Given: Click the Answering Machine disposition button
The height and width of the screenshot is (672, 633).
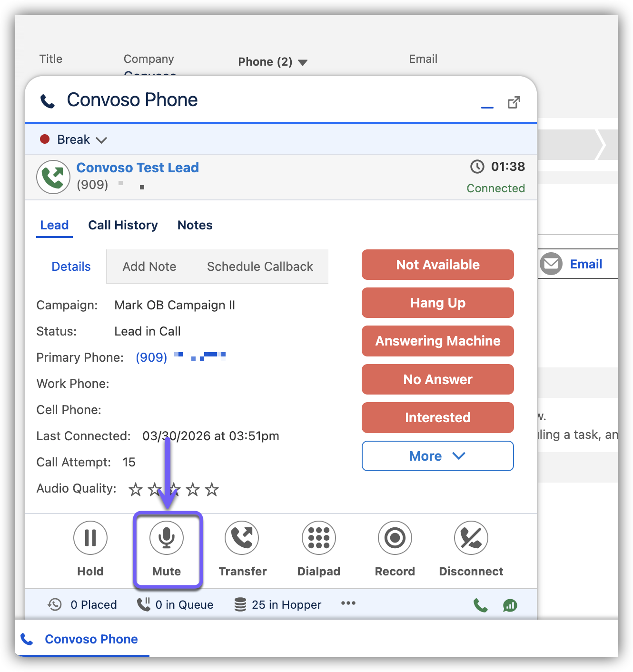Looking at the screenshot, I should coord(437,341).
